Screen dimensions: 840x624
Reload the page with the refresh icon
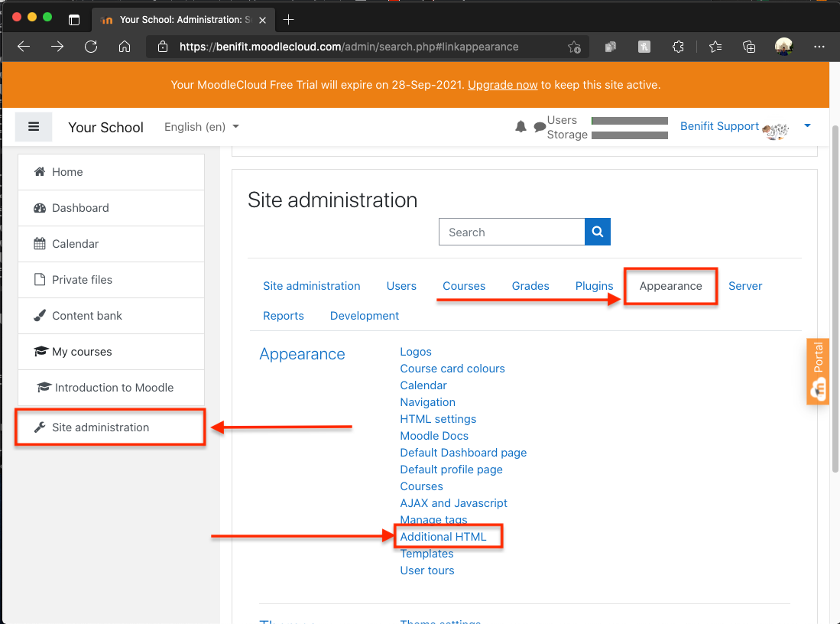(x=91, y=47)
